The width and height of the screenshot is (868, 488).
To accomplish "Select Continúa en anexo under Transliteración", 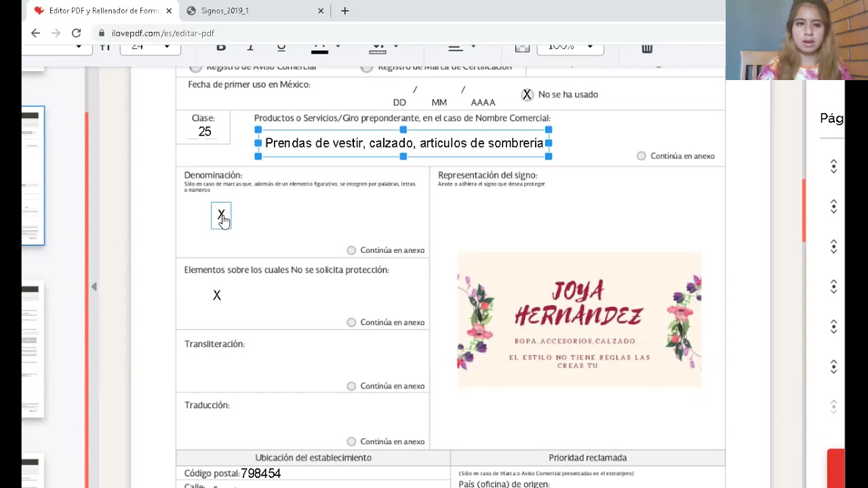I will point(351,386).
